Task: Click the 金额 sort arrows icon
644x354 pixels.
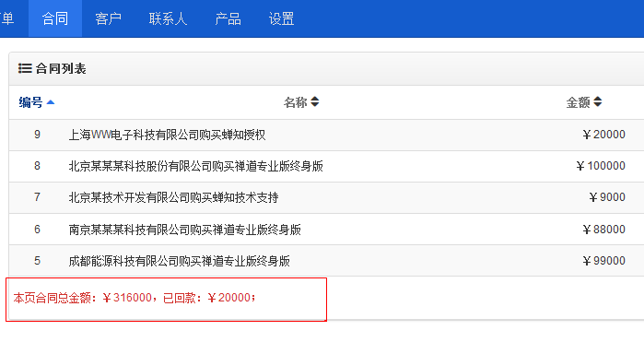Action: coord(598,101)
